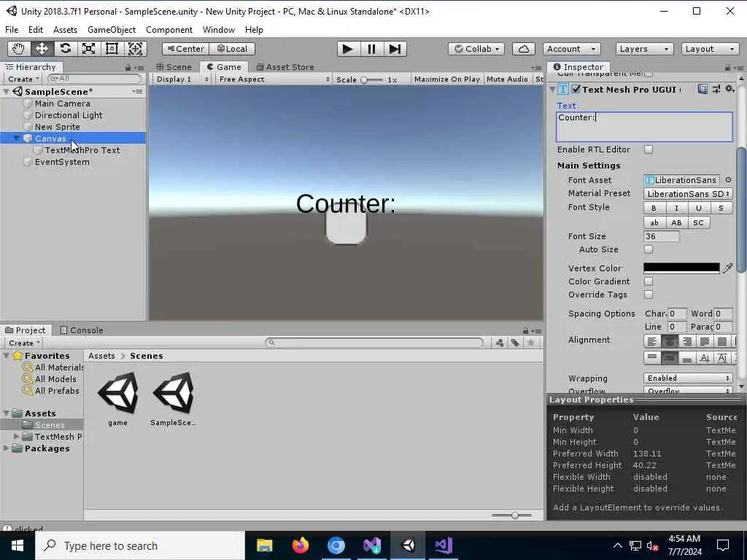Enable Color Gradient checkbox
Image resolution: width=747 pixels, height=560 pixels.
click(649, 281)
